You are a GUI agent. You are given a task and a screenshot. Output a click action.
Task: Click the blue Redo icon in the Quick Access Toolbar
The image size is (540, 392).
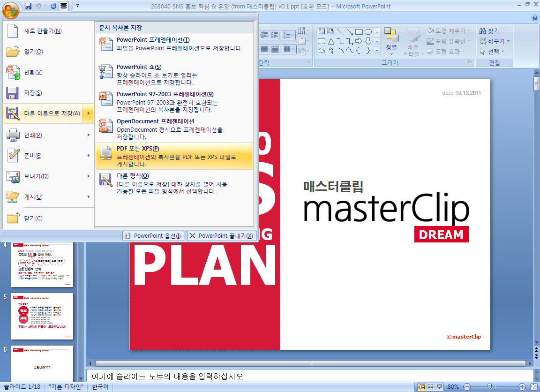53,6
